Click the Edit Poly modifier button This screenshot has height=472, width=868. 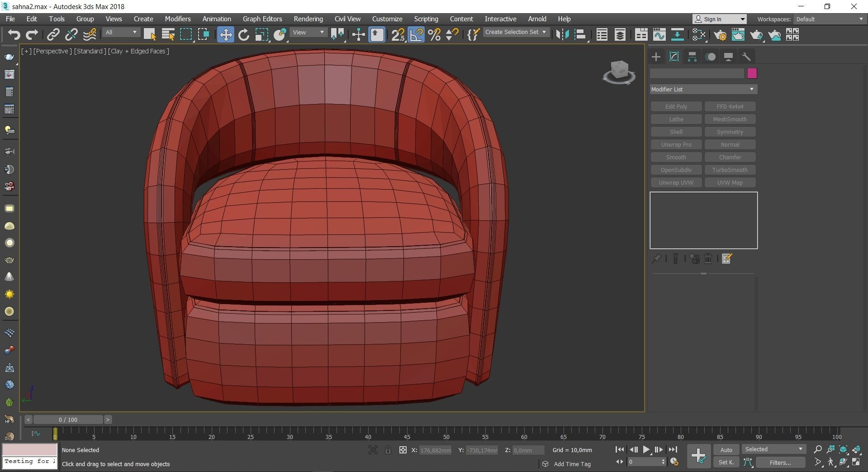(x=676, y=106)
